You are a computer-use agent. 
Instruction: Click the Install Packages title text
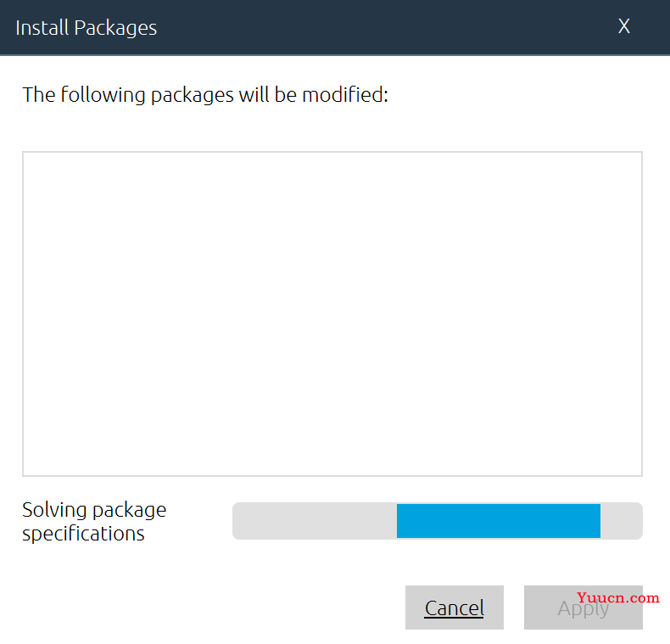tap(86, 28)
